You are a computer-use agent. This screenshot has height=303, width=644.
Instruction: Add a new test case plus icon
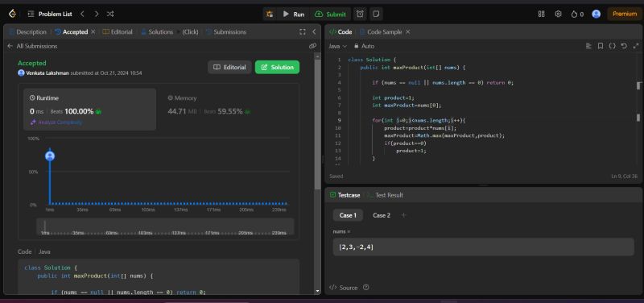tap(404, 215)
